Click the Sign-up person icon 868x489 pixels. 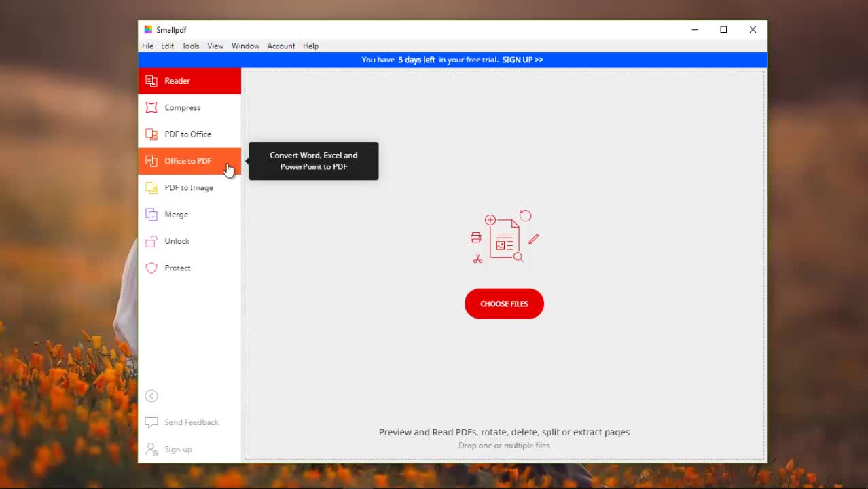point(151,449)
